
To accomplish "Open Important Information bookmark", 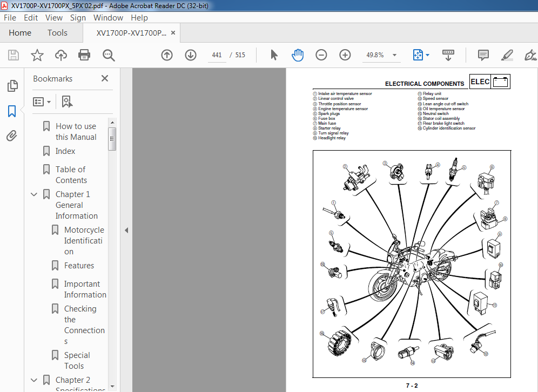I will pos(85,289).
